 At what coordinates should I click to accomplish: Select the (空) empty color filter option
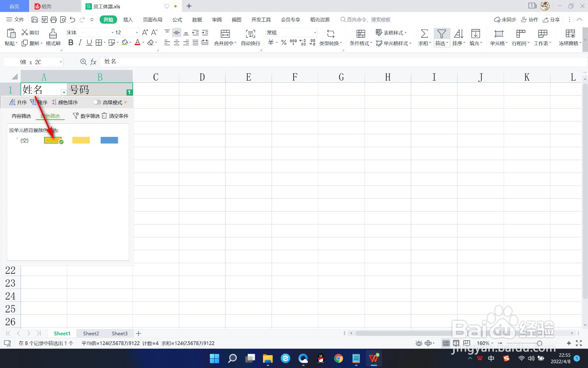click(24, 140)
